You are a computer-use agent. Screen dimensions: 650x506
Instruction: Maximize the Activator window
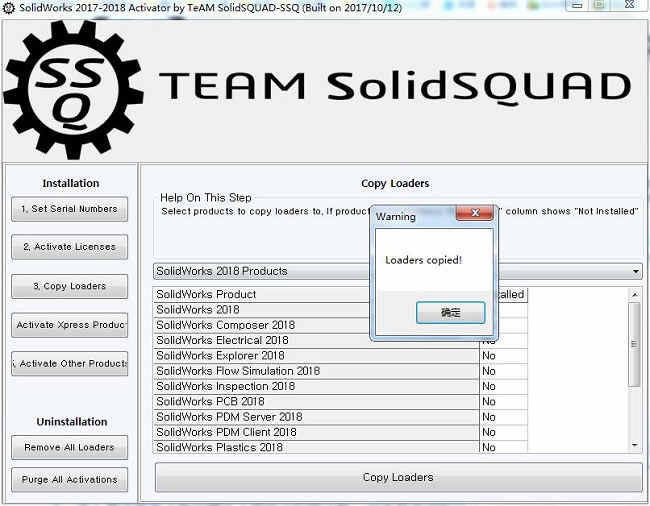(600, 5)
